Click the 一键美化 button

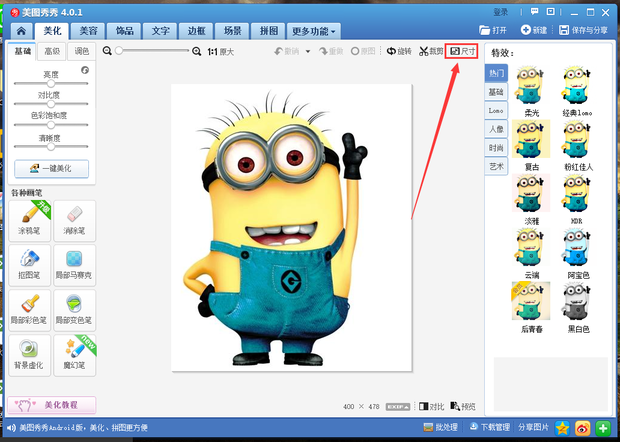51,168
